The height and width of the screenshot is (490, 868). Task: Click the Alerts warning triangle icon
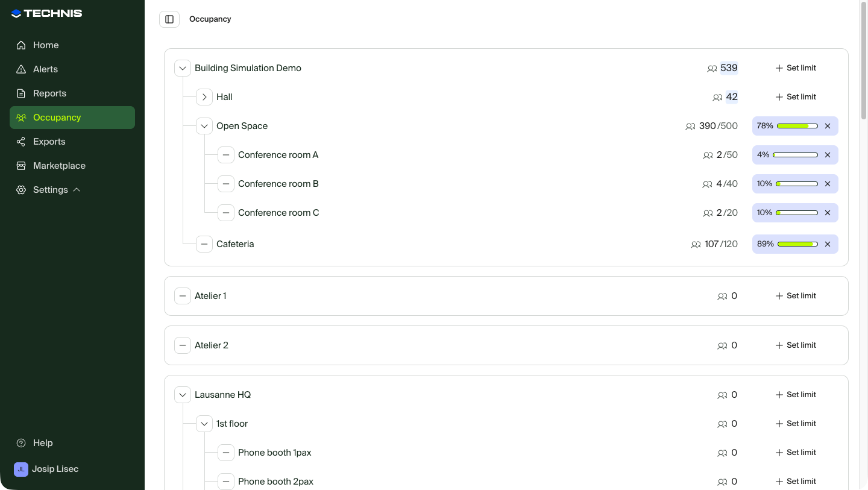click(21, 69)
